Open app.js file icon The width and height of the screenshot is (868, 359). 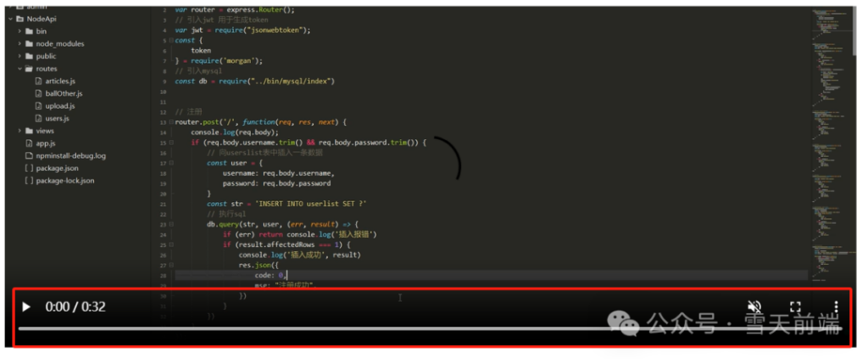click(30, 143)
